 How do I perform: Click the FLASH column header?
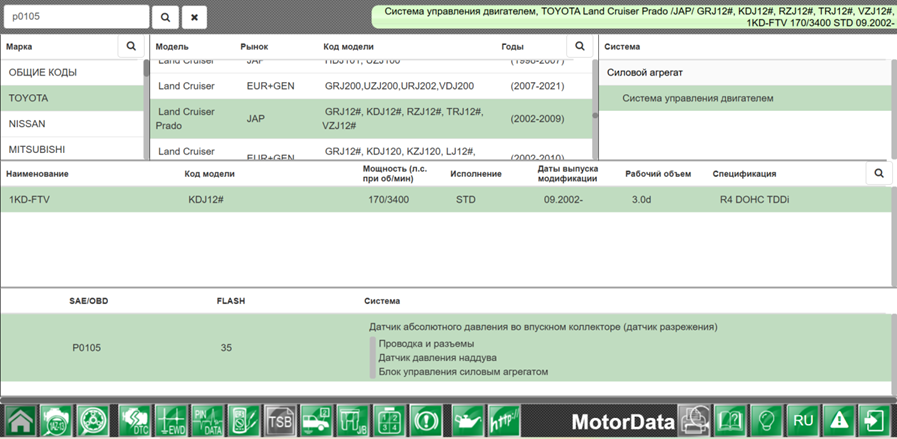click(x=231, y=300)
